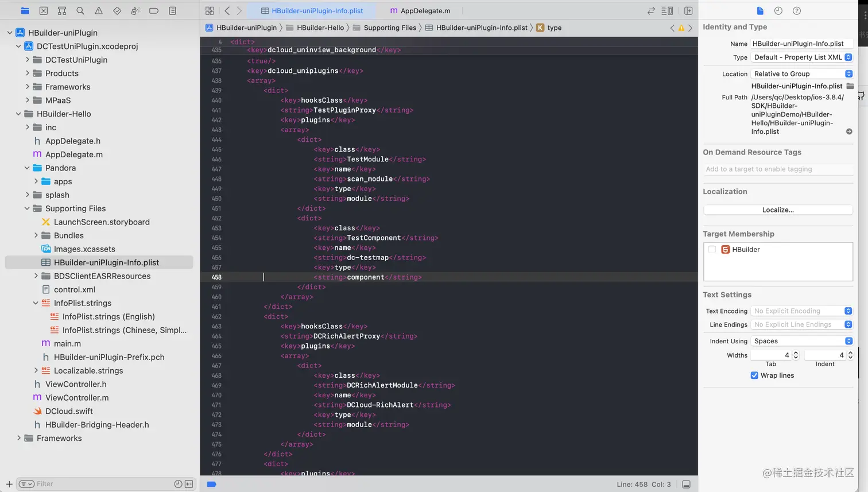Click the Supporting Files breadcrumb item

pos(384,28)
